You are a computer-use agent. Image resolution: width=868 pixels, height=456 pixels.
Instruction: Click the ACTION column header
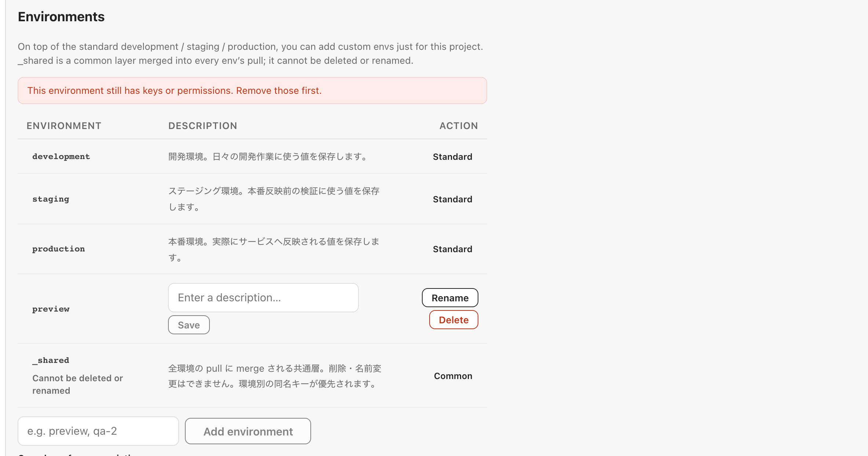(x=459, y=126)
